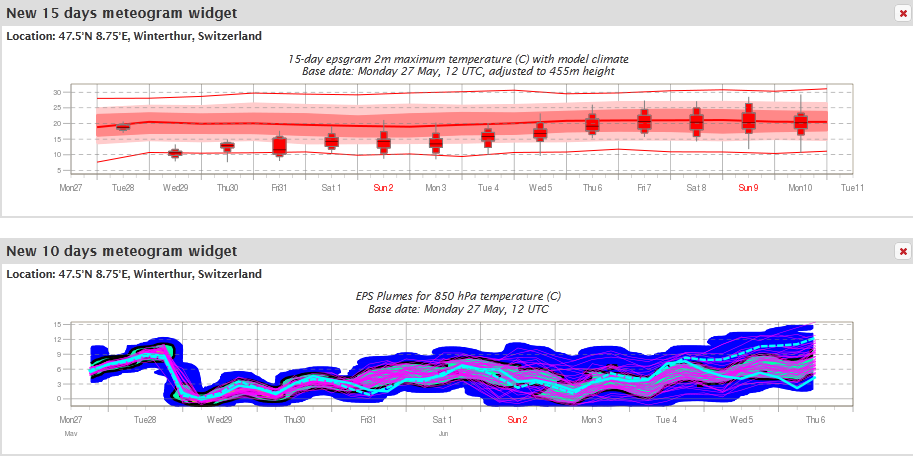This screenshot has height=457, width=913.
Task: Click the Sun 9 box plot in the epsgram
Action: [x=748, y=121]
